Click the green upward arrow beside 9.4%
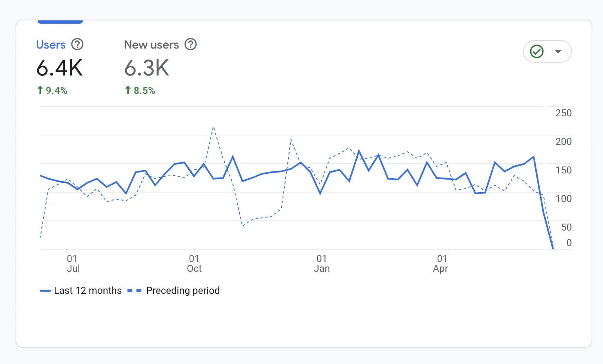The height and width of the screenshot is (364, 603). pos(40,90)
